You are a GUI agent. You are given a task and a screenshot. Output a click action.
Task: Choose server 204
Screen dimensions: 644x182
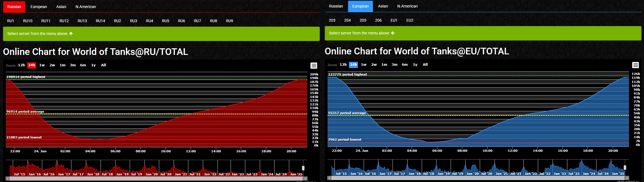click(348, 20)
